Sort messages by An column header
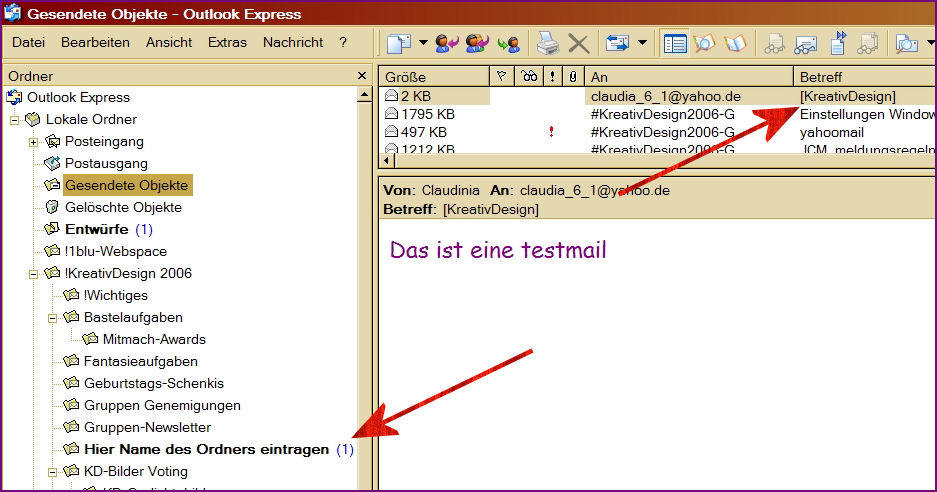The width and height of the screenshot is (937, 492). 689,77
